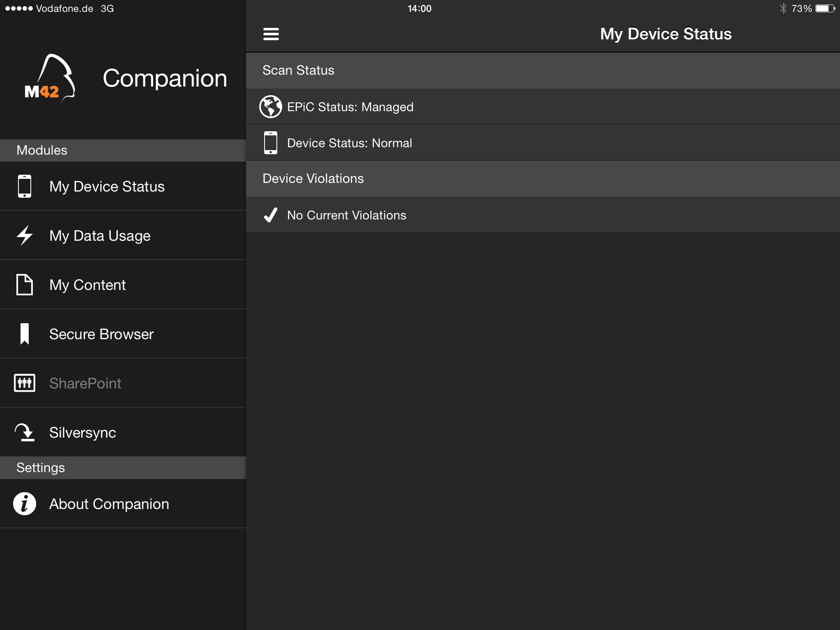Viewport: 840px width, 630px height.
Task: Click the phone icon beside Device Status: Normal
Action: pyautogui.click(x=271, y=143)
